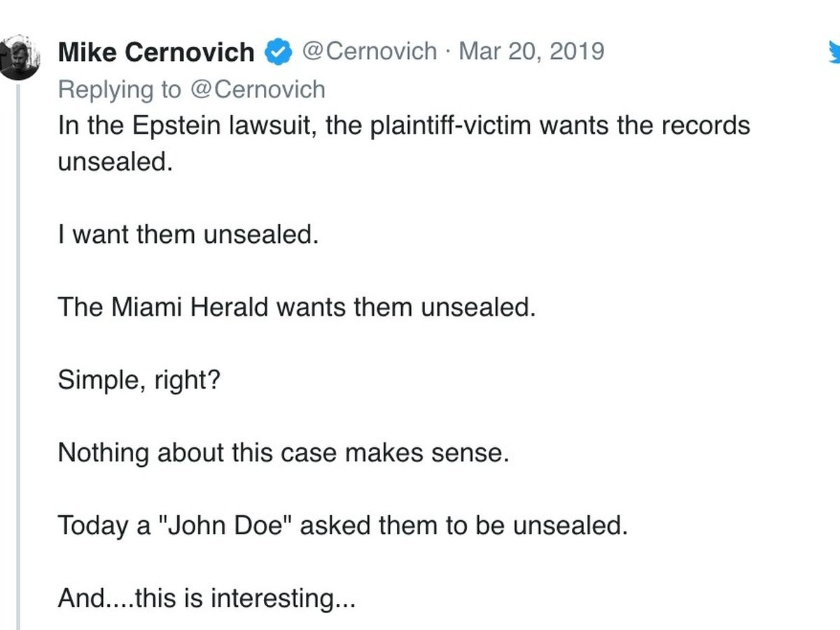Click the Mar 20, 2019 timestamp
This screenshot has width=840, height=630.
click(x=531, y=52)
